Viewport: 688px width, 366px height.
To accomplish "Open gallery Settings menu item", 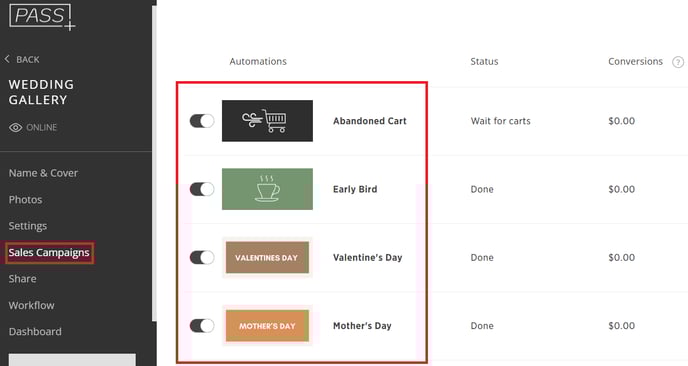I will [28, 226].
